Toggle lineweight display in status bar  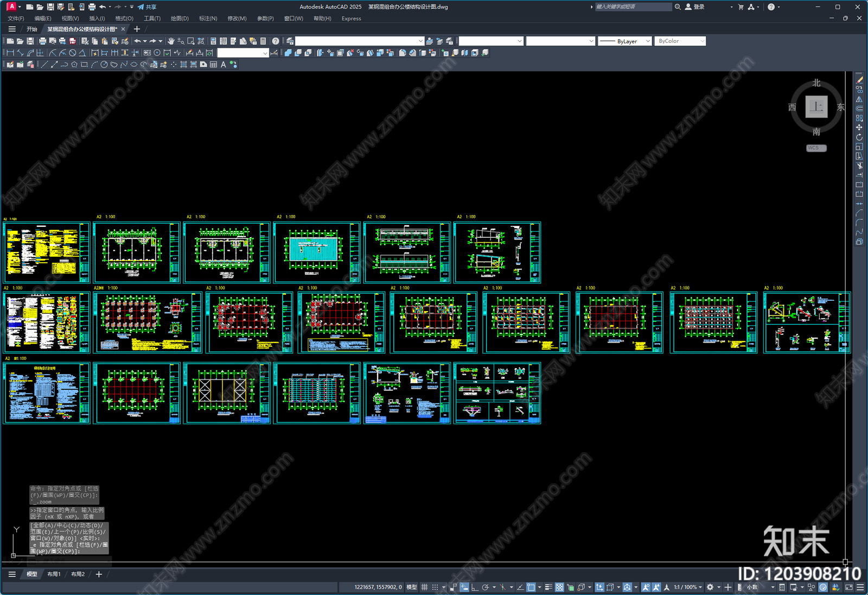point(548,587)
